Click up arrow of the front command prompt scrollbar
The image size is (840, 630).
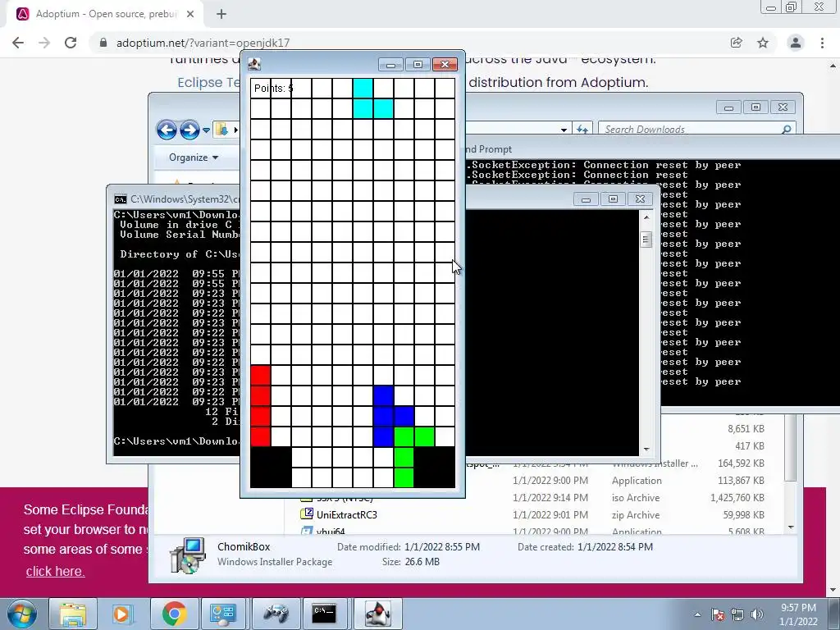point(646,217)
